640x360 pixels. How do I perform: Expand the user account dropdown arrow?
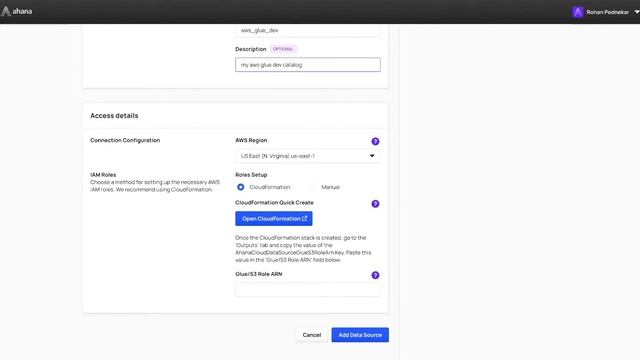[x=637, y=12]
